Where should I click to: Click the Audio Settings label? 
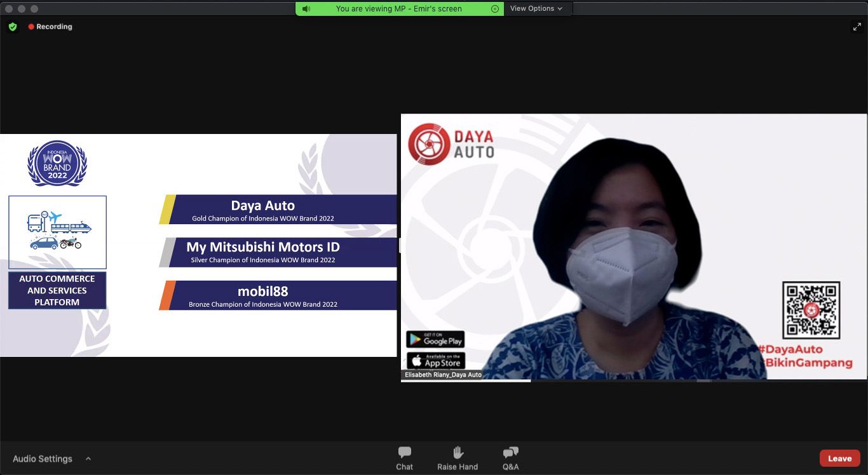pyautogui.click(x=43, y=458)
